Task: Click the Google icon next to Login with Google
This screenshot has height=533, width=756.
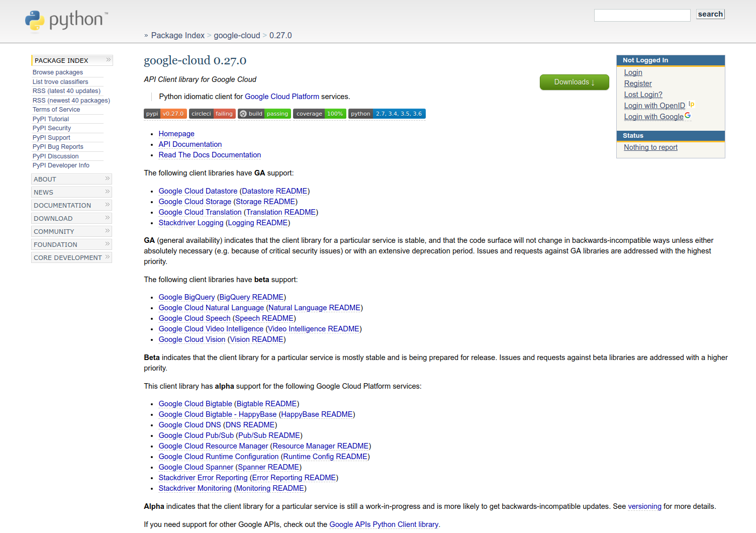Action: [x=688, y=116]
